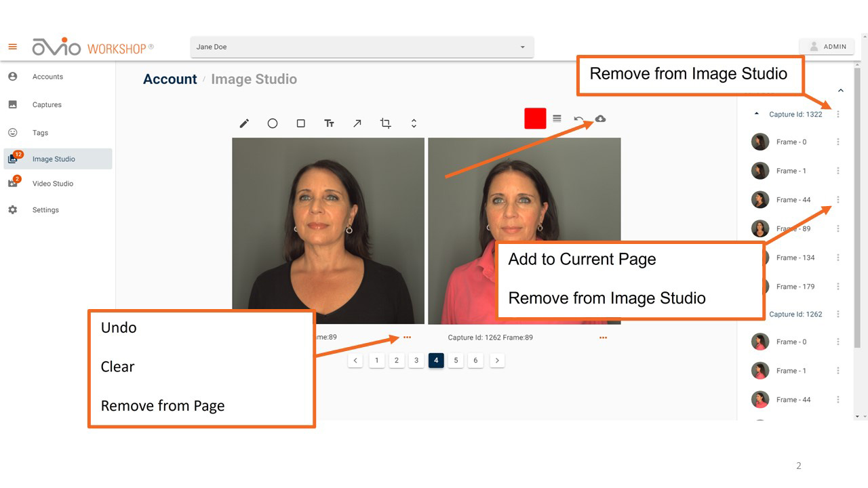This screenshot has width=868, height=488.
Task: Click the up-down height adjust icon
Action: tap(414, 123)
